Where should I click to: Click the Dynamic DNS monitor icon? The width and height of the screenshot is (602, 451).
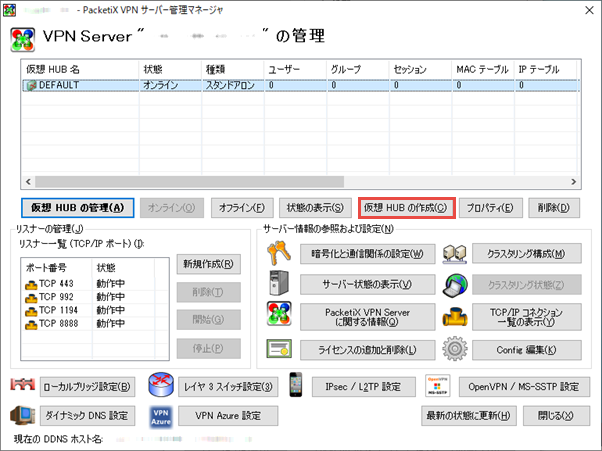(x=24, y=415)
